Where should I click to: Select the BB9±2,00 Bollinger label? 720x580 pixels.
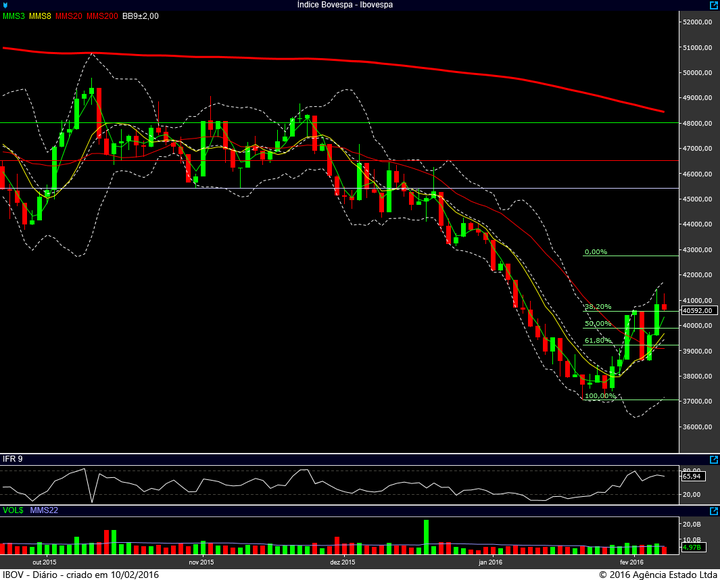[x=141, y=16]
